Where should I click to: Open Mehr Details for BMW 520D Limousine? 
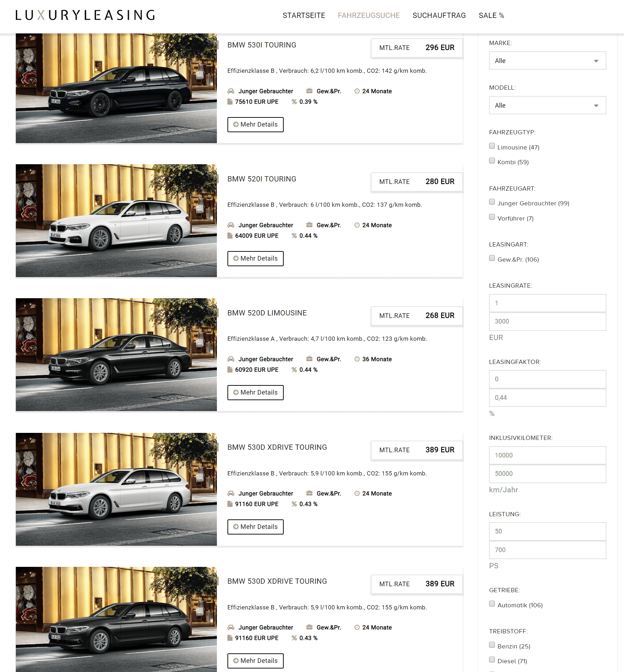point(255,392)
